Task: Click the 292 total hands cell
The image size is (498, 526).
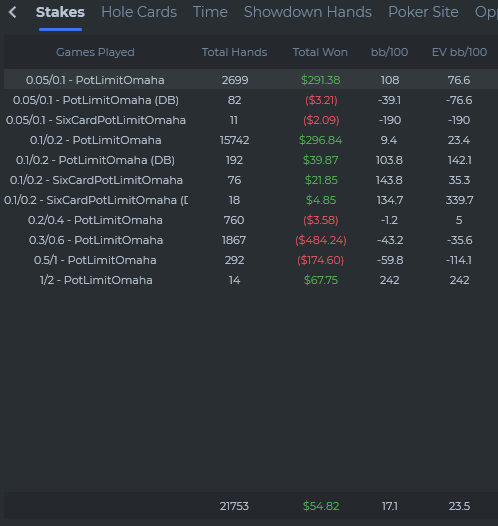Action: coord(234,260)
